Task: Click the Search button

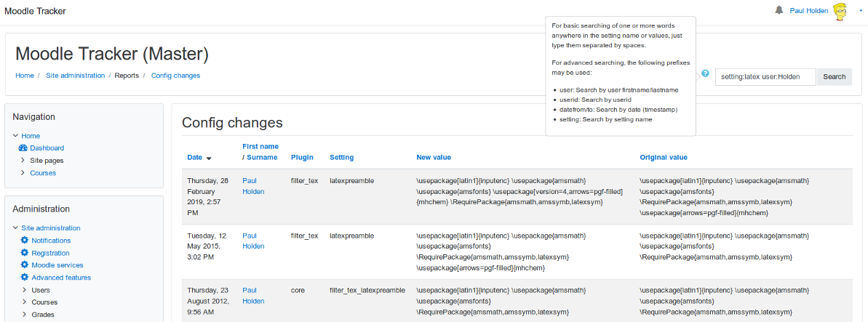Action: pyautogui.click(x=835, y=77)
